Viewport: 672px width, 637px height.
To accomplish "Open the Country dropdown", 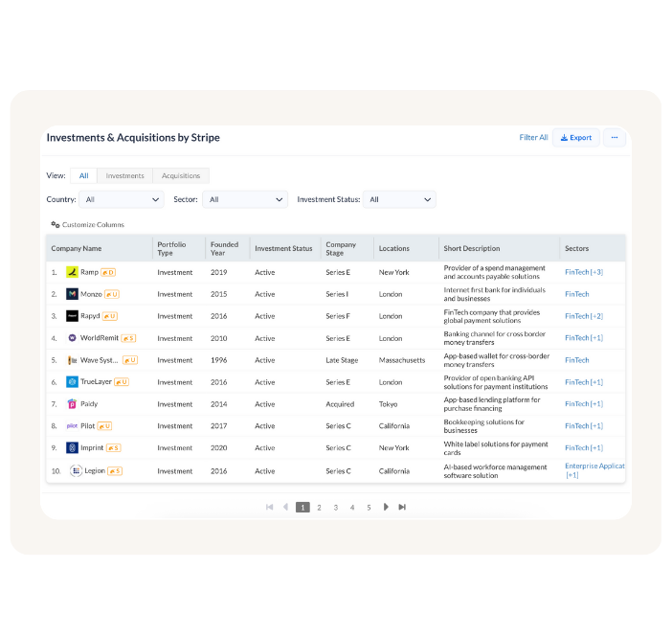I will pyautogui.click(x=122, y=199).
